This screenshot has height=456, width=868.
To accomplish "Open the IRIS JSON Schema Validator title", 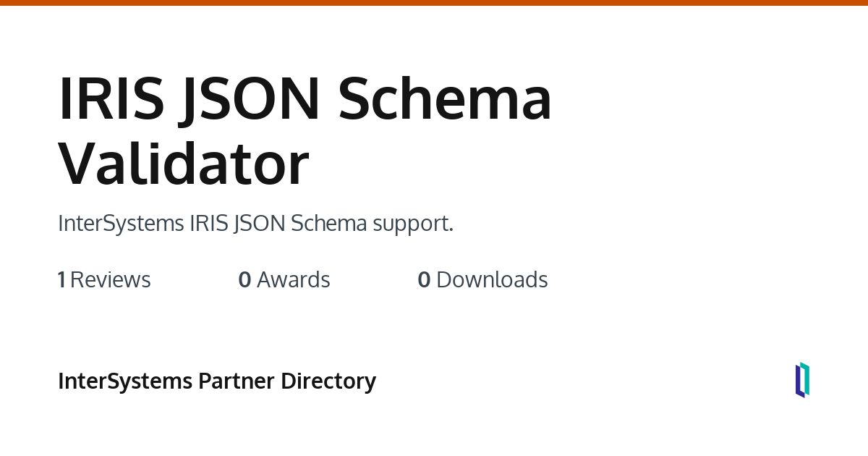I will click(305, 132).
